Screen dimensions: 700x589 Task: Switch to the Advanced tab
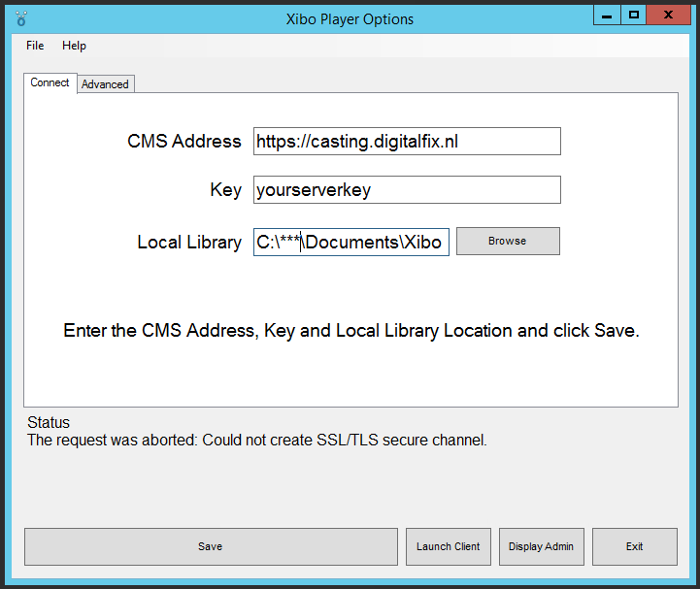tap(106, 84)
